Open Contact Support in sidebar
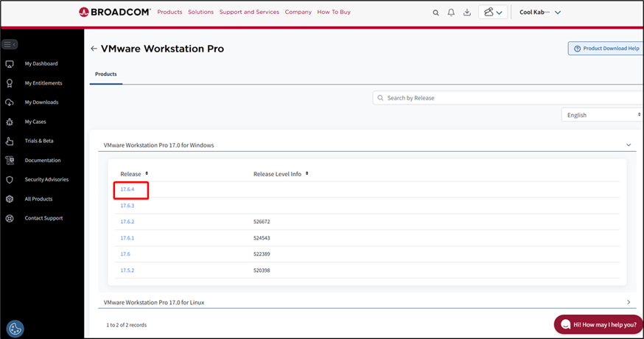Screen dimensions: 644x339 pos(43,218)
